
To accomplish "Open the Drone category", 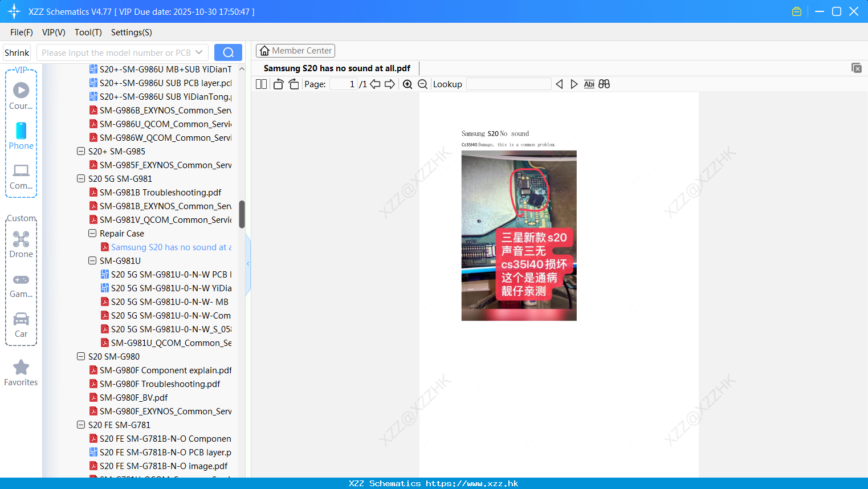I will click(x=21, y=244).
